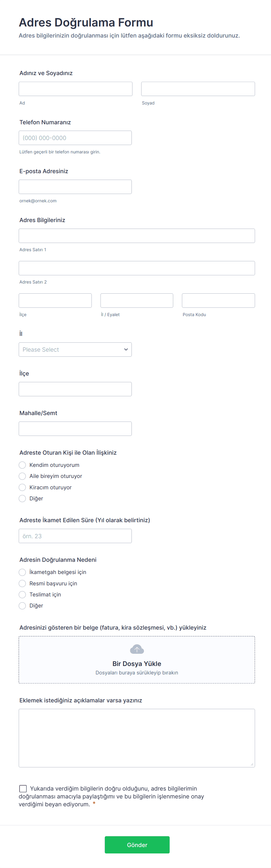Click the cloud upload icon

coord(137,649)
